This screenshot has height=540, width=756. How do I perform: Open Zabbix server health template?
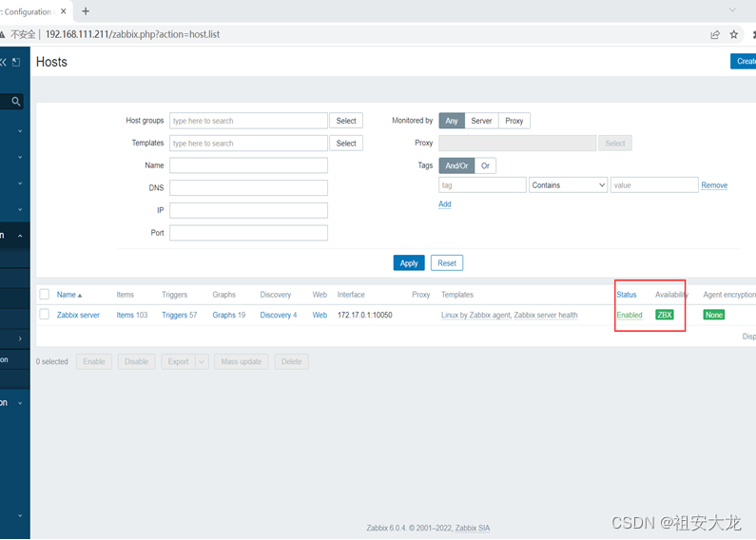(546, 315)
